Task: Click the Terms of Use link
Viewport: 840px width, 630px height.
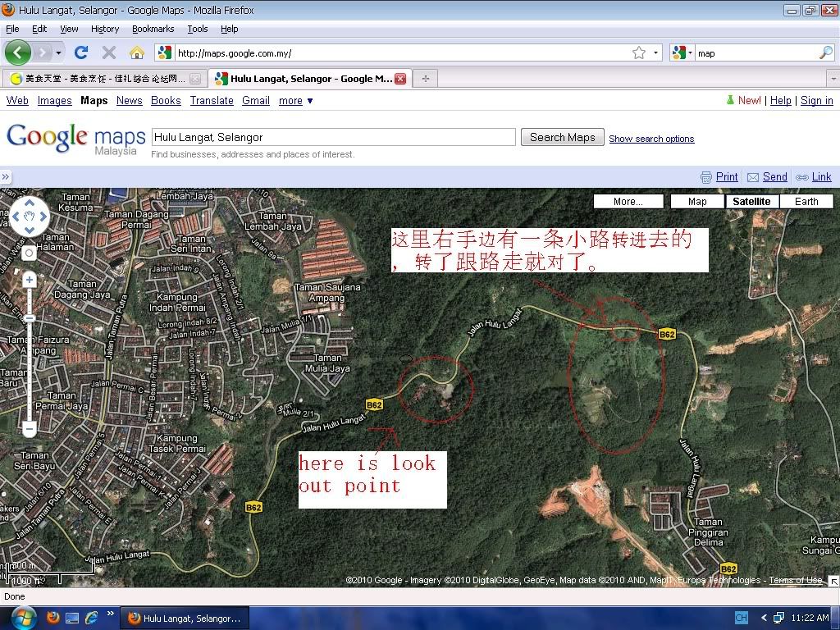Action: pyautogui.click(x=796, y=580)
